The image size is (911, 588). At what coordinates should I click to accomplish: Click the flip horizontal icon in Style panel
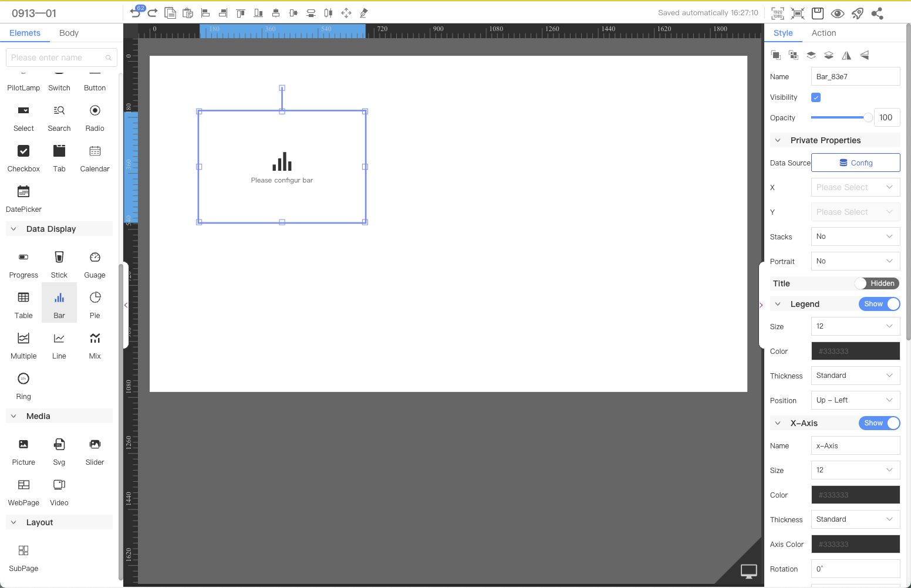coord(846,55)
